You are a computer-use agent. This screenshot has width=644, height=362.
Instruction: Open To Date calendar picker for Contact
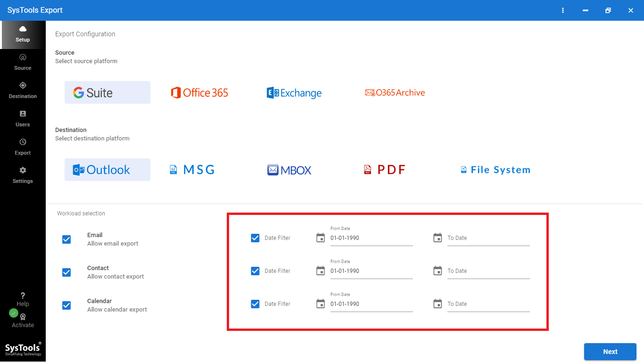pos(438,271)
